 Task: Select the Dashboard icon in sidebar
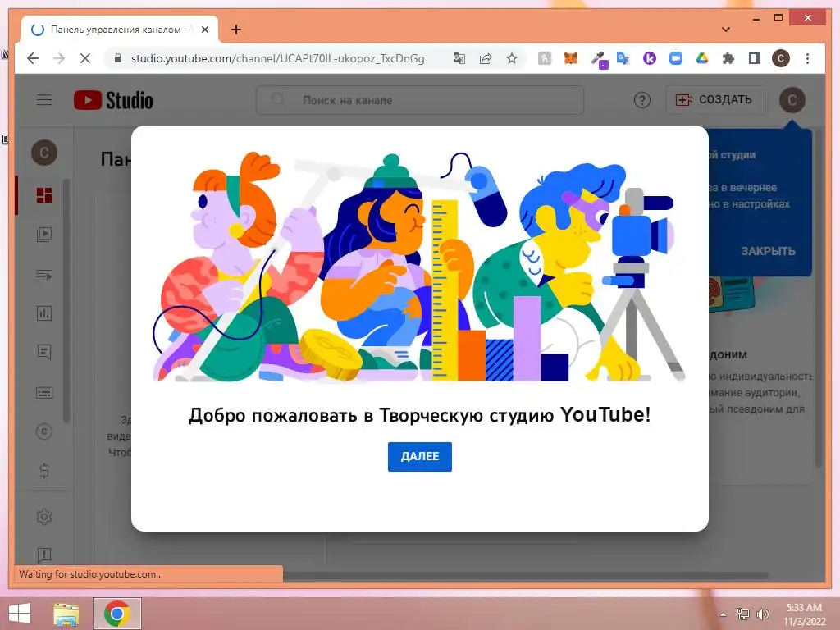coord(44,195)
